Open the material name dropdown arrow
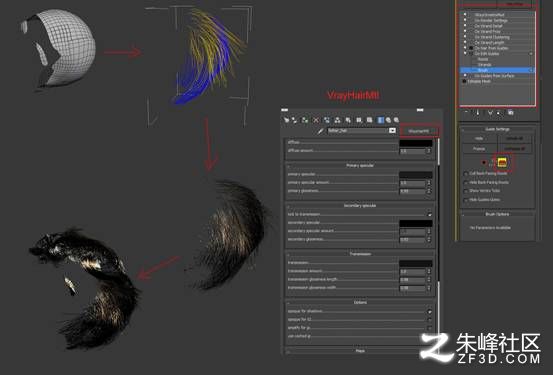The width and height of the screenshot is (553, 375). 392,131
